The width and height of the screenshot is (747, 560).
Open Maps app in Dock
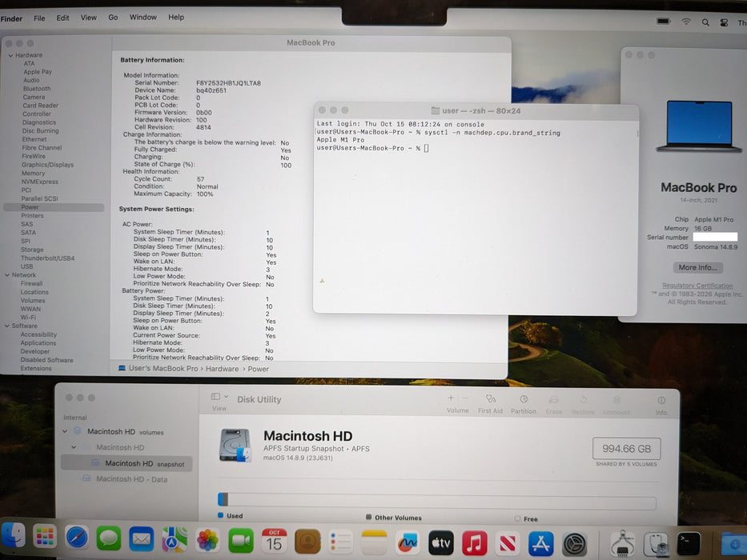tap(175, 540)
